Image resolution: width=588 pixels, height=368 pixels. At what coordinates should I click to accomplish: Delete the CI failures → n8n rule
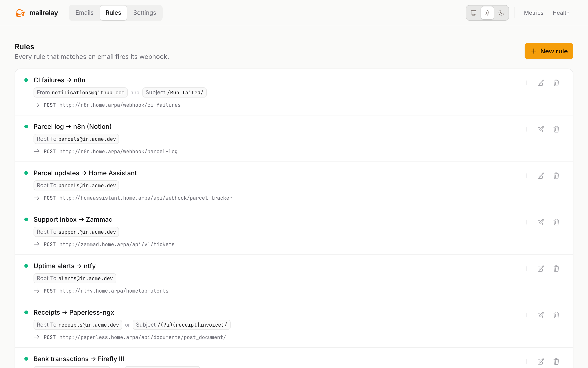point(556,83)
